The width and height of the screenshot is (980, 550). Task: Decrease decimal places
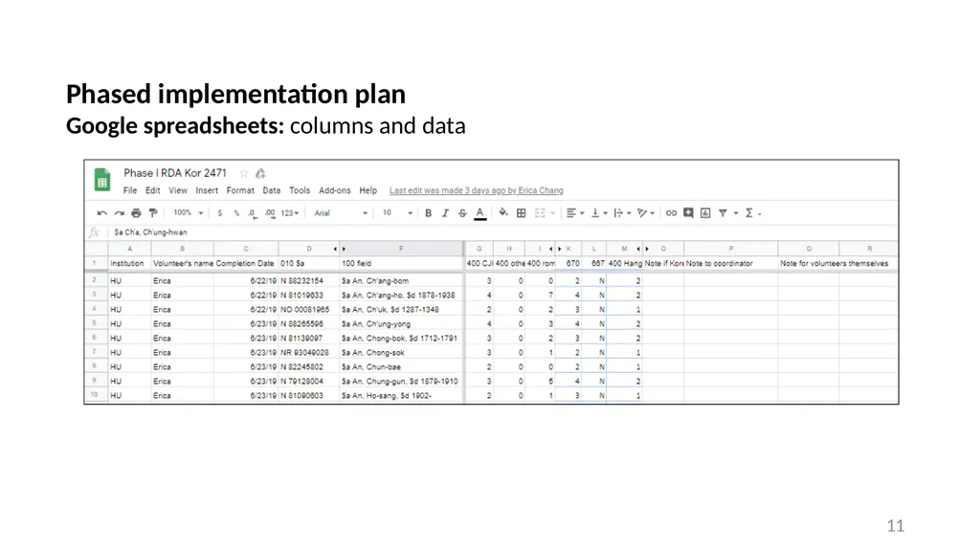point(253,213)
